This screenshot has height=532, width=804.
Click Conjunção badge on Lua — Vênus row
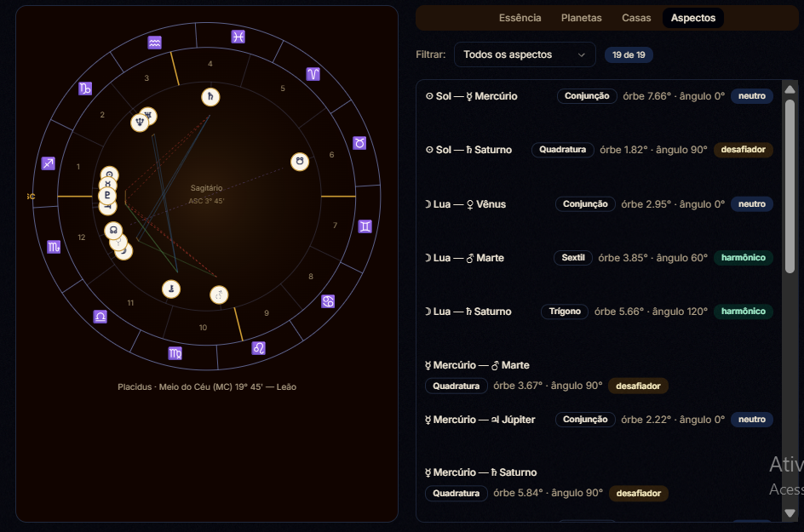tap(585, 204)
